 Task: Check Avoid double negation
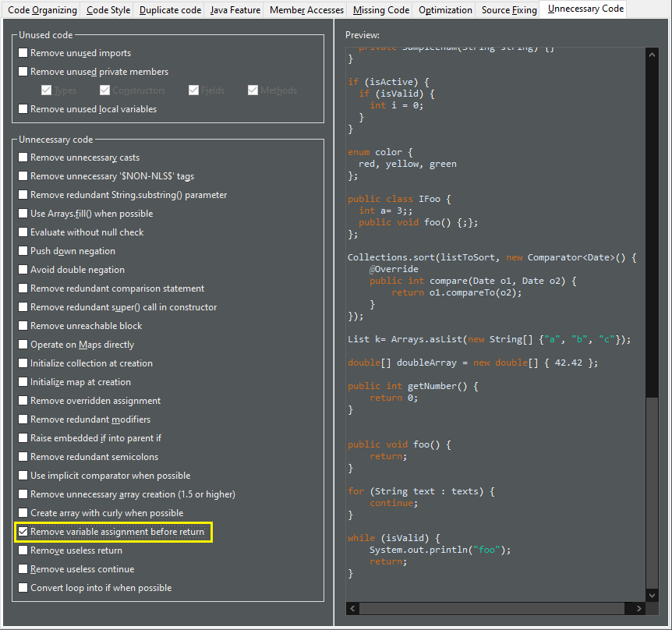point(23,270)
